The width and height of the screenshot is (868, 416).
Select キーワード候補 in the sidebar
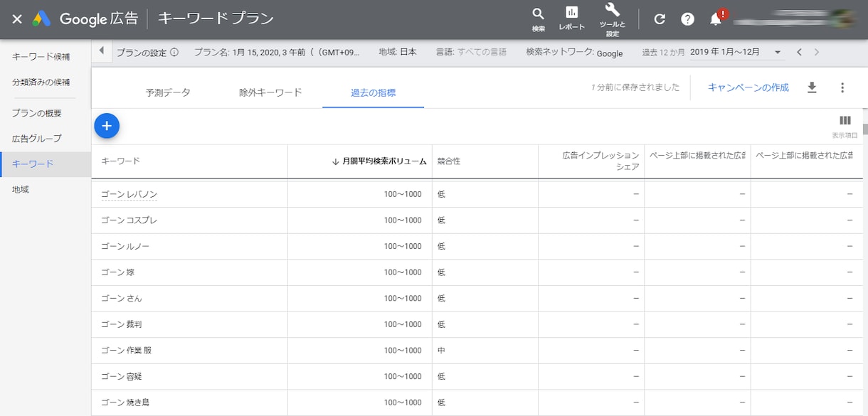41,56
